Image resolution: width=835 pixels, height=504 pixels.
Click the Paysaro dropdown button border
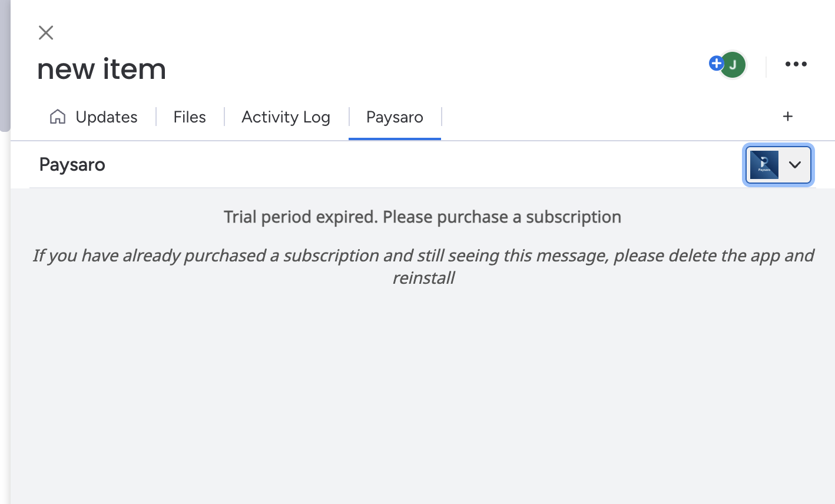coord(778,165)
